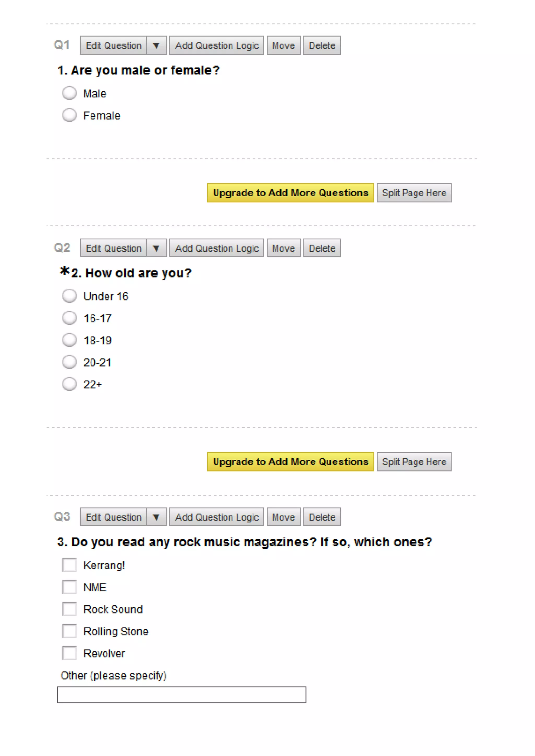Check the NME magazine option

coord(69,587)
